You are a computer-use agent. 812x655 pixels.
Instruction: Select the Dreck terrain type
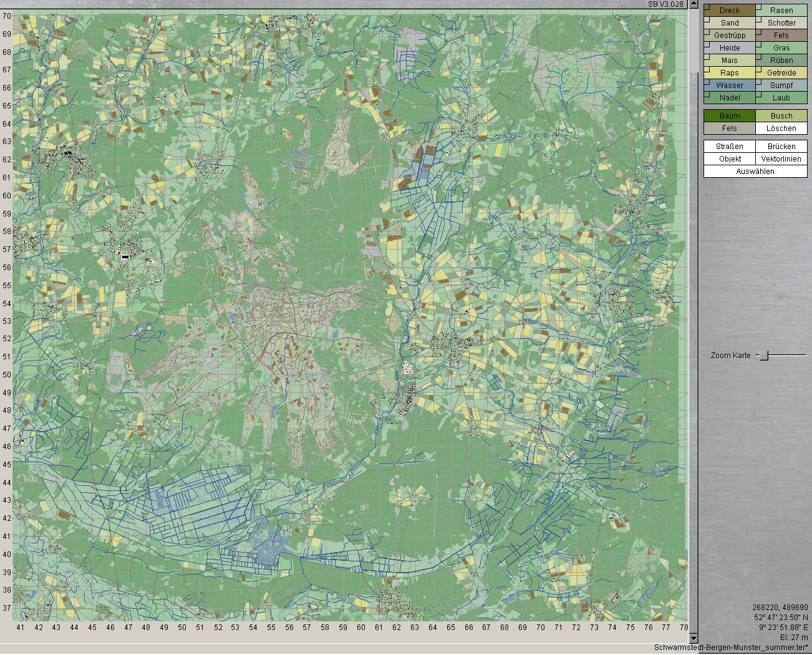pyautogui.click(x=730, y=11)
